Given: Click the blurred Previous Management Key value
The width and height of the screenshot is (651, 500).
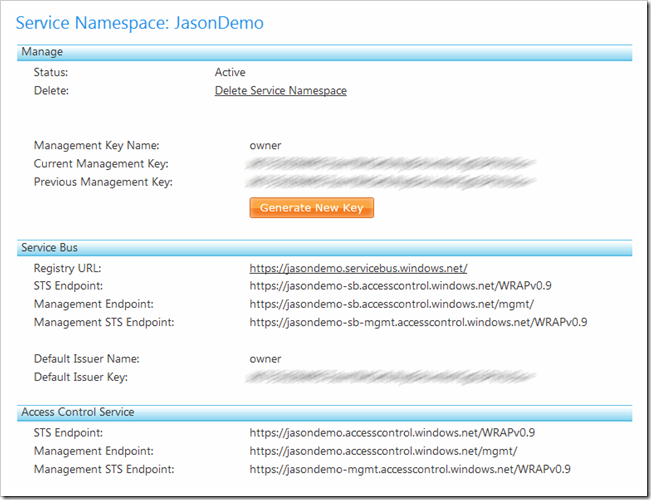Looking at the screenshot, I should tap(390, 182).
